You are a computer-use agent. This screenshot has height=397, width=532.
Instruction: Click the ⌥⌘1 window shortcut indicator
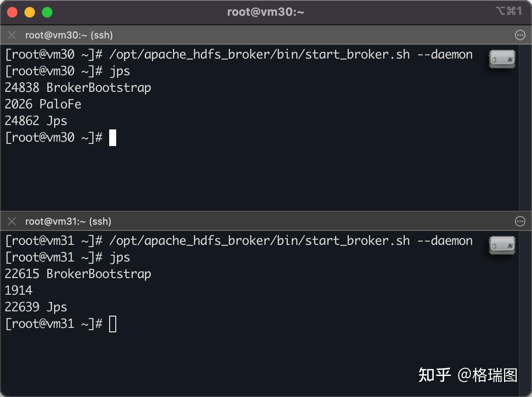(508, 11)
